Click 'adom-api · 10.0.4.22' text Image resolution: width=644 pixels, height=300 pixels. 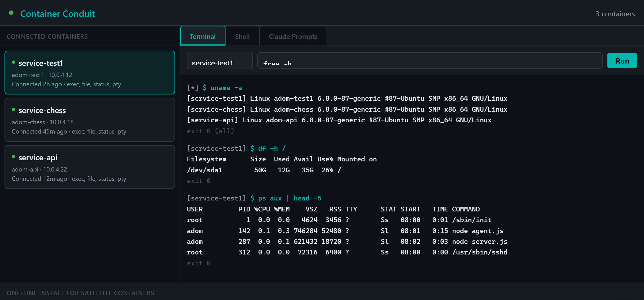[x=39, y=169]
